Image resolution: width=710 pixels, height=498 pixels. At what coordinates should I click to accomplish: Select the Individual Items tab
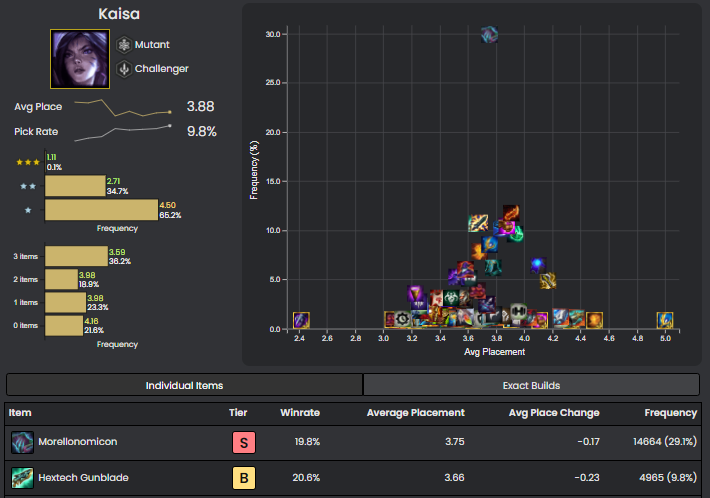tap(184, 385)
